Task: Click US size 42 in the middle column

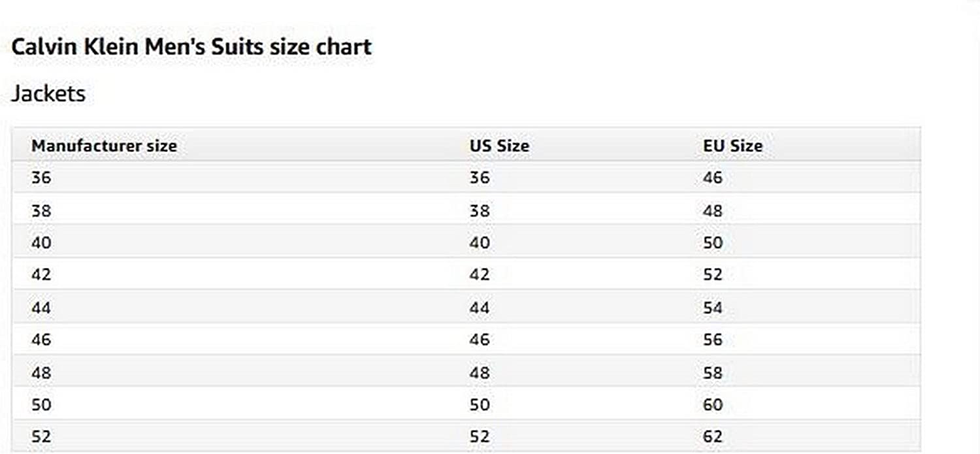Action: click(x=480, y=274)
